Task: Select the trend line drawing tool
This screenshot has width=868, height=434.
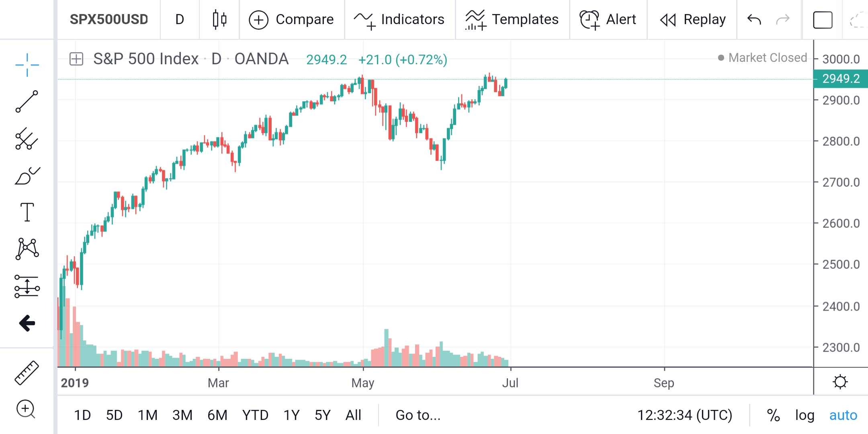Action: click(27, 101)
